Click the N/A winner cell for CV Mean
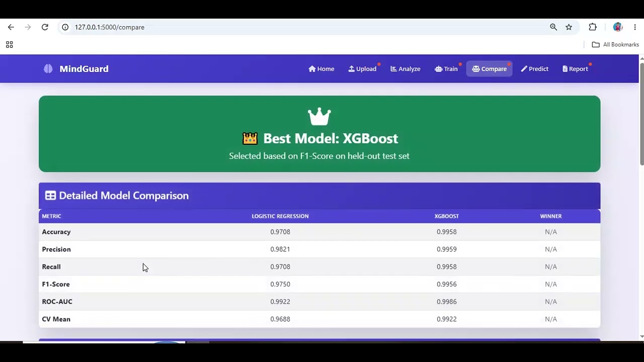The height and width of the screenshot is (362, 644). [551, 319]
